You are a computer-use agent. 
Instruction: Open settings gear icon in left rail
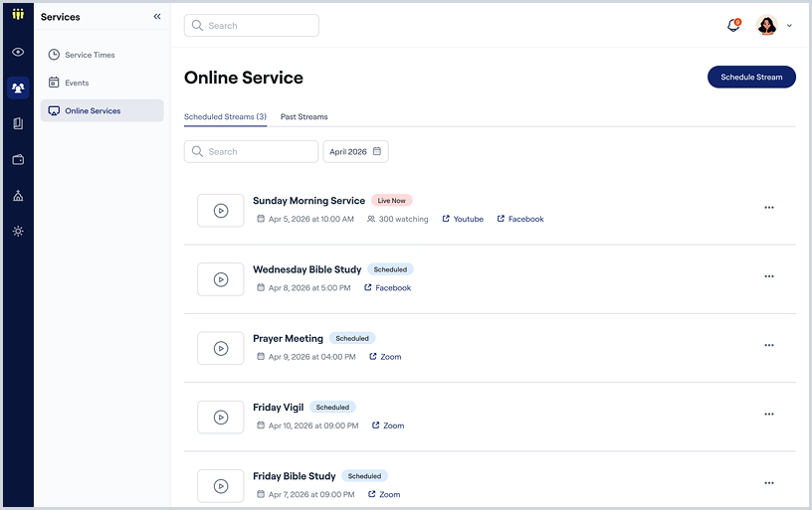click(18, 232)
